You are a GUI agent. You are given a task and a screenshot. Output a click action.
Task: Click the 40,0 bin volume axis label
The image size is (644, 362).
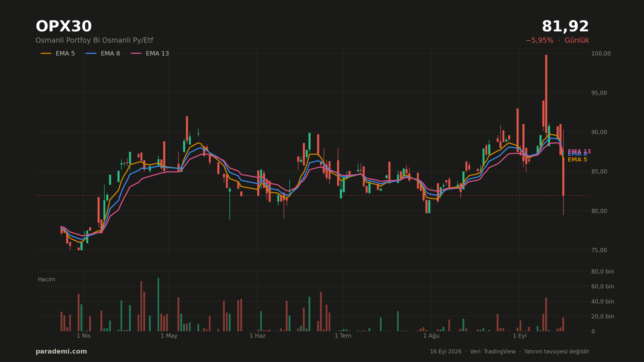pyautogui.click(x=603, y=302)
